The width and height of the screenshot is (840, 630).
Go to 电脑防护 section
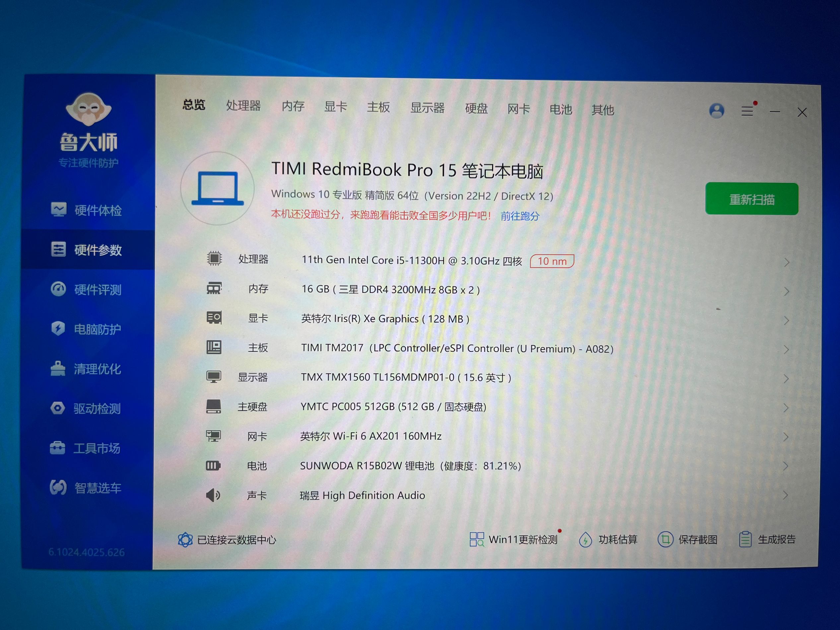[86, 329]
